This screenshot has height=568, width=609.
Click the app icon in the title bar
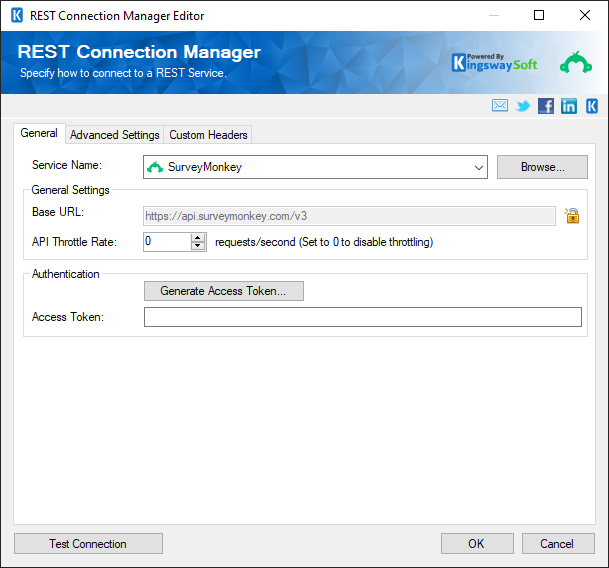pyautogui.click(x=17, y=16)
